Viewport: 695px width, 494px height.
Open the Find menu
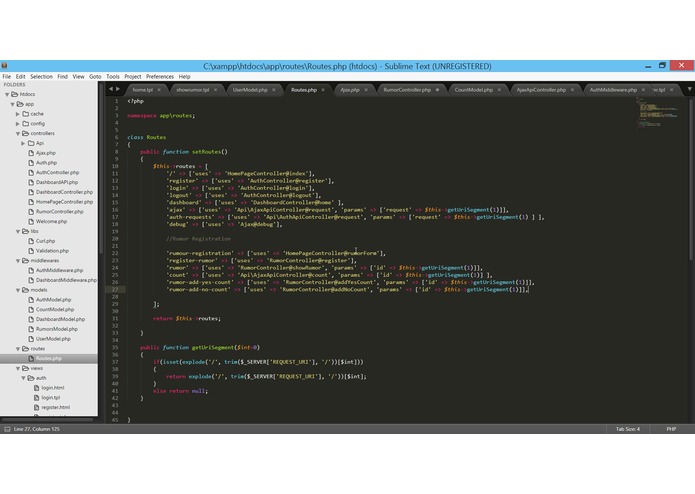tap(62, 77)
